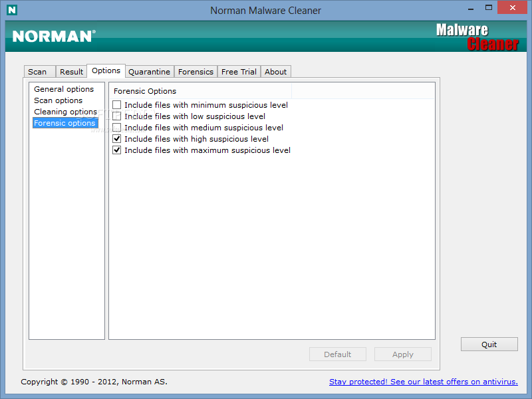Open the latest antivirus offers link
Image resolution: width=532 pixels, height=399 pixels.
pyautogui.click(x=424, y=382)
